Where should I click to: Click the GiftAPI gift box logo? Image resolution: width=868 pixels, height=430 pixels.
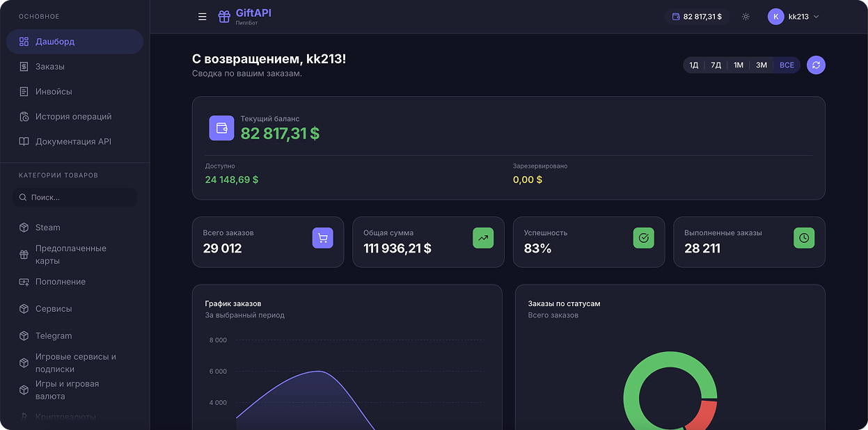pyautogui.click(x=223, y=17)
